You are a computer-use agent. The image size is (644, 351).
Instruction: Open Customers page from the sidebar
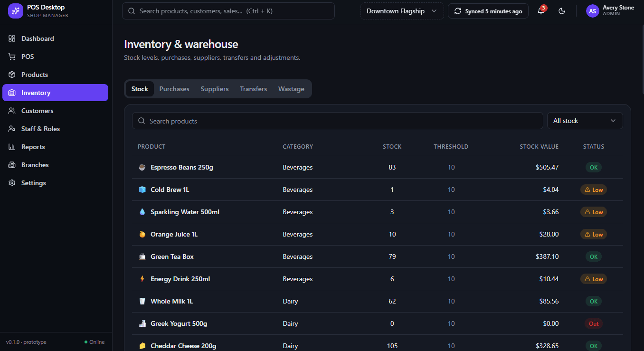tap(55, 111)
